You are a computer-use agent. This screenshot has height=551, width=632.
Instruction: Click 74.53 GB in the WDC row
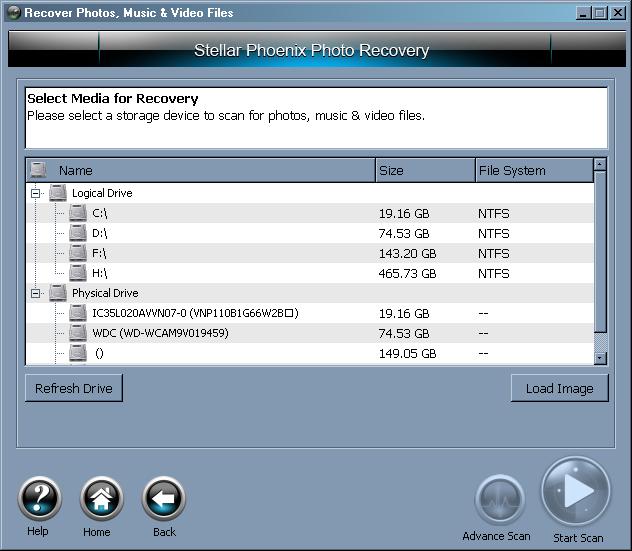coord(404,333)
